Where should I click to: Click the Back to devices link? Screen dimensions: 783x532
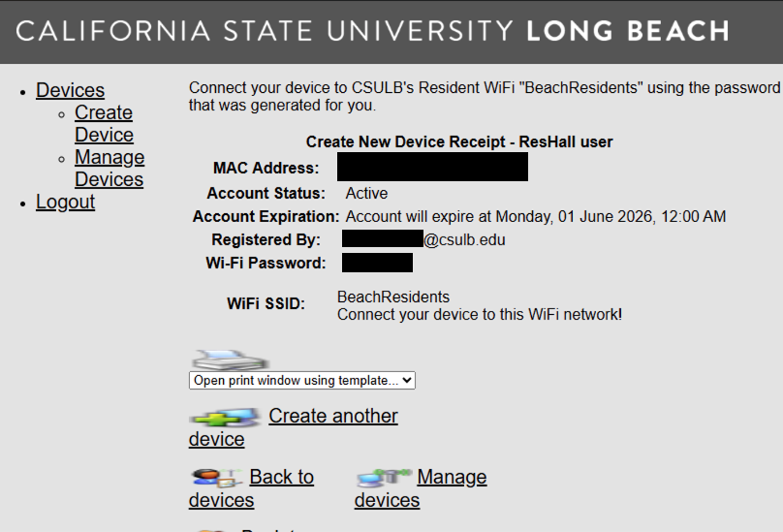[x=281, y=477]
